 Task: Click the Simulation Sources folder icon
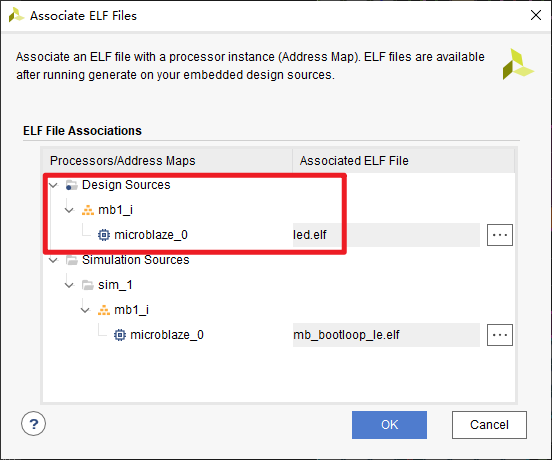click(x=71, y=260)
